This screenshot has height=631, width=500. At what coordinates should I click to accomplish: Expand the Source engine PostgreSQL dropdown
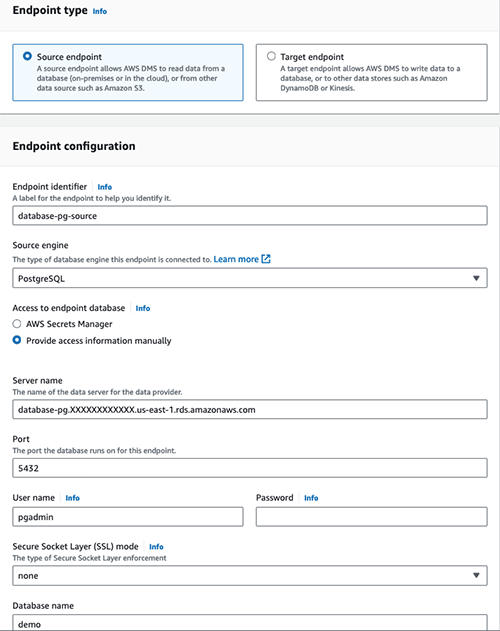[250, 278]
